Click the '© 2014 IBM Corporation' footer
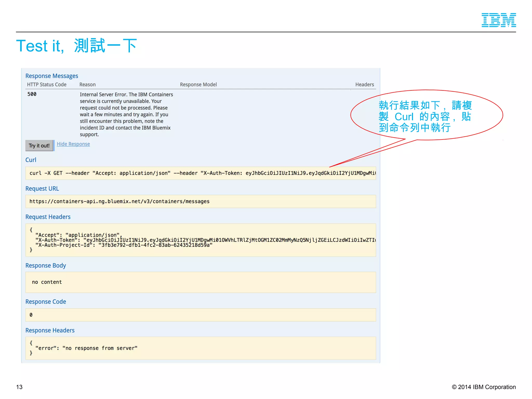Viewport: 532px width, 399px height. coord(484,387)
